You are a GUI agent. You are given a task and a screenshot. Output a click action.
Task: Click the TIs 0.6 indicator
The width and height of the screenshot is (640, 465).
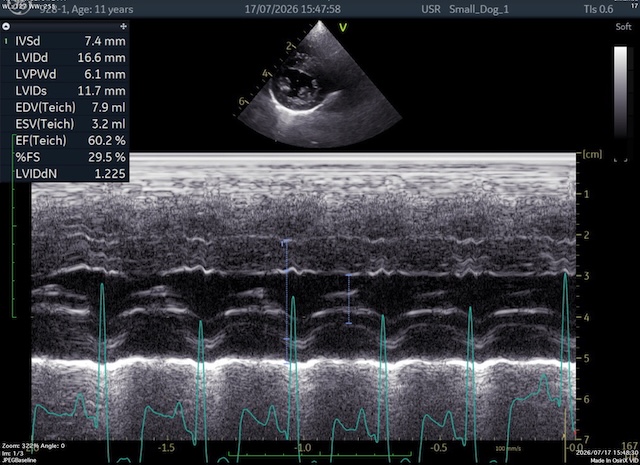(x=598, y=9)
